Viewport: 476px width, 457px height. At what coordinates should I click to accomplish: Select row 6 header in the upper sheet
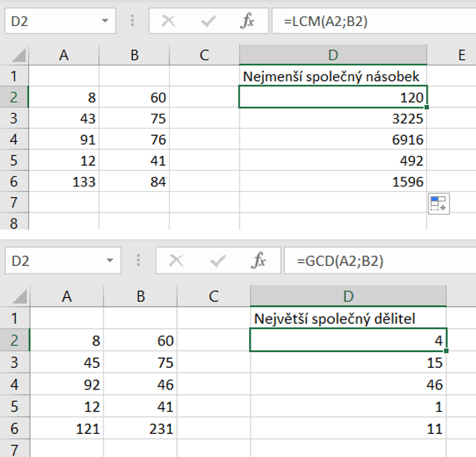click(x=13, y=181)
